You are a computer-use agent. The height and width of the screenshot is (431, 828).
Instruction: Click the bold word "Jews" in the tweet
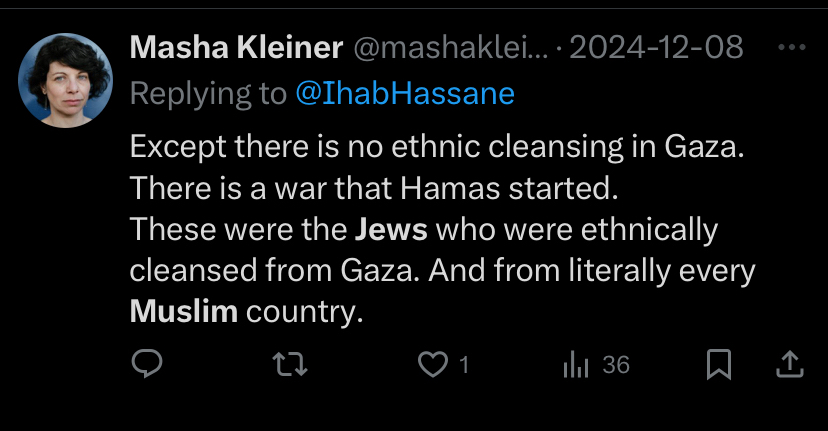[391, 230]
